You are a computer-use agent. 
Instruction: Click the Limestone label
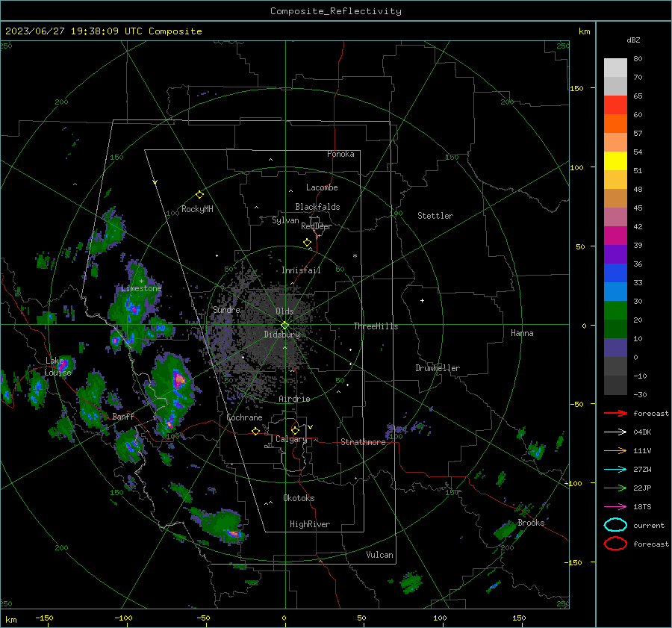click(141, 288)
